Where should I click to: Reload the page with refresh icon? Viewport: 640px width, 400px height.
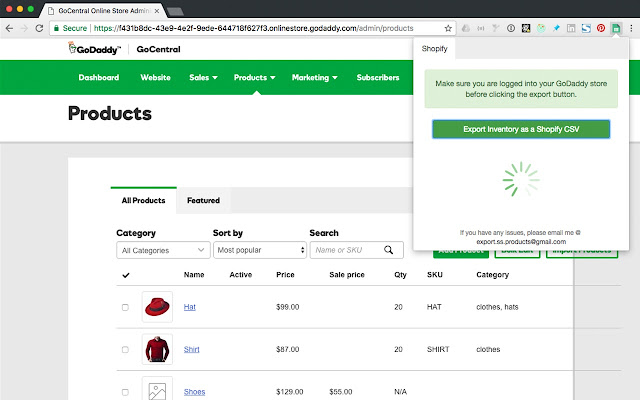coord(39,28)
